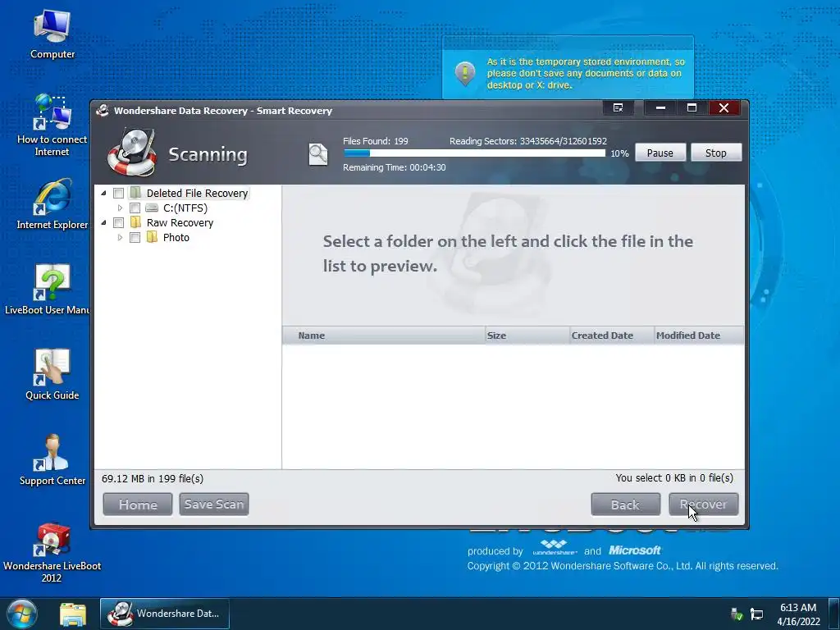840x630 pixels.
Task: Sort by the Size column header
Action: point(527,336)
